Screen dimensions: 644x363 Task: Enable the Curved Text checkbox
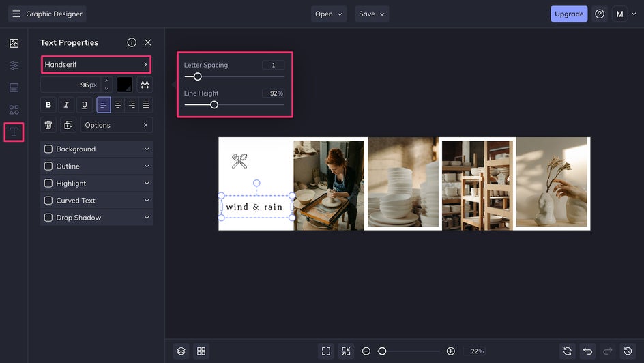(48, 201)
